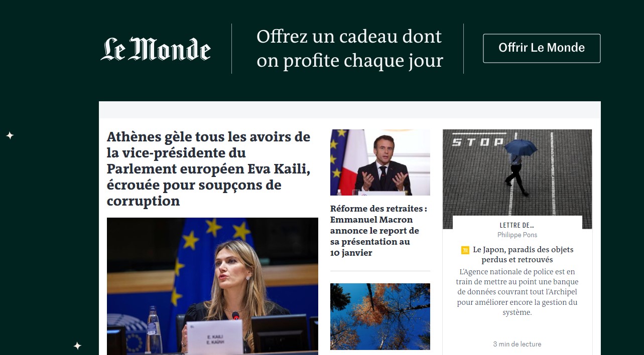The image size is (644, 355).
Task: Click the Le Monde logo
Action: point(156,49)
